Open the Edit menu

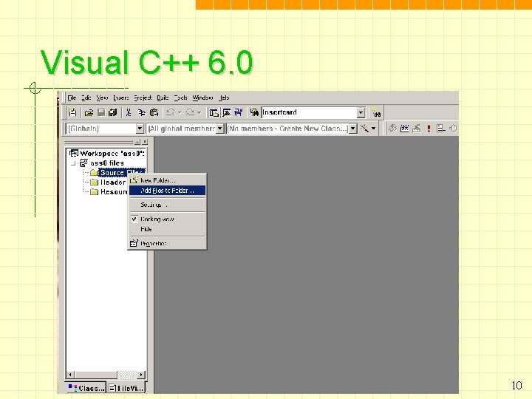tap(86, 98)
